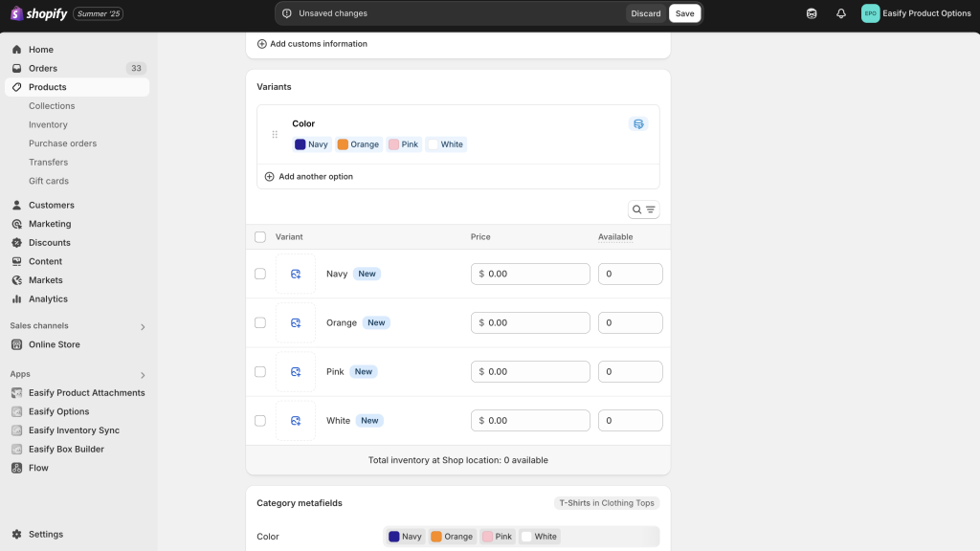The width and height of the screenshot is (980, 551).
Task: Go to Inventory in the sidebar
Action: (x=48, y=124)
